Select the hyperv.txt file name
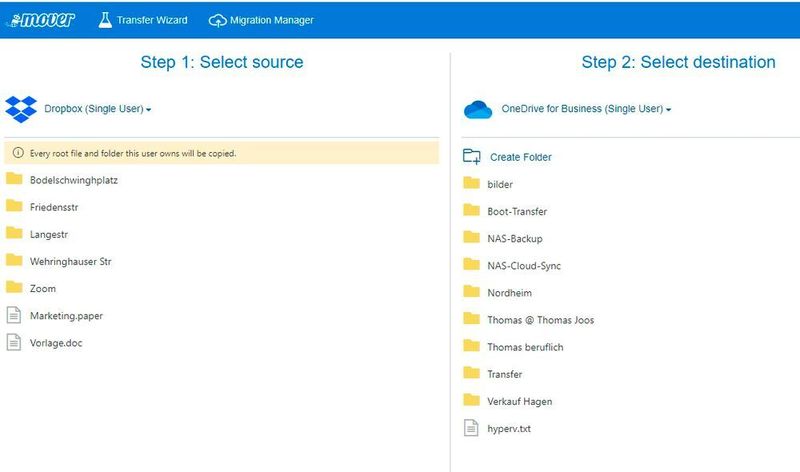 509,429
